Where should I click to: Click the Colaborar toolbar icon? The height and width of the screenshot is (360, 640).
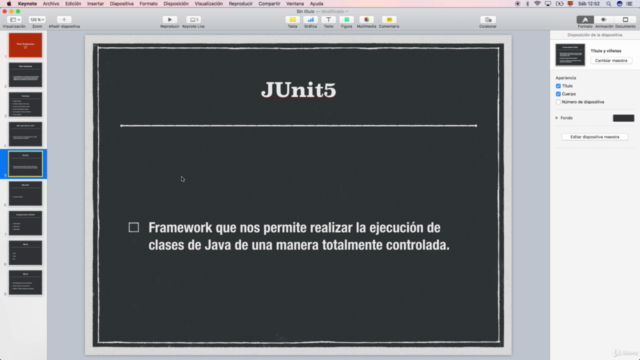point(488,20)
